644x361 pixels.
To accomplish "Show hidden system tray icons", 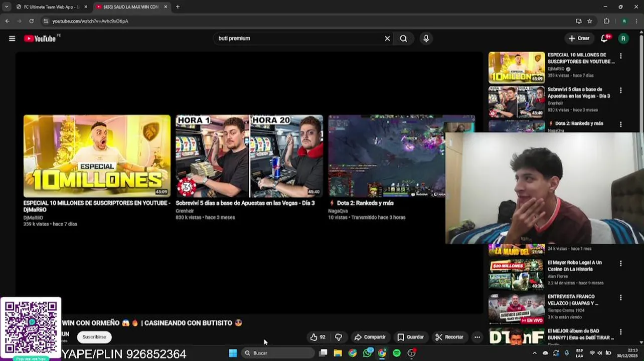I will pos(534,353).
